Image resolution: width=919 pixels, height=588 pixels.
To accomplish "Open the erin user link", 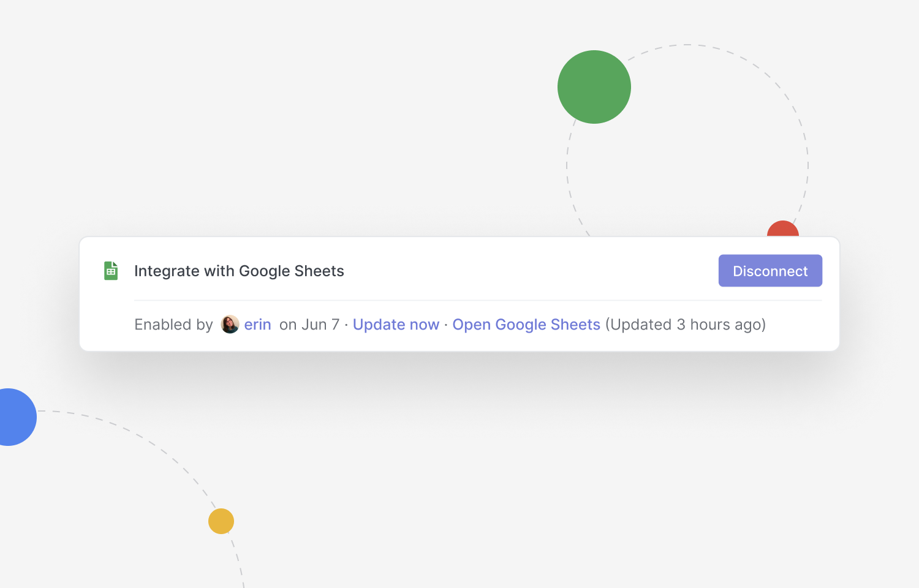I will pos(257,325).
